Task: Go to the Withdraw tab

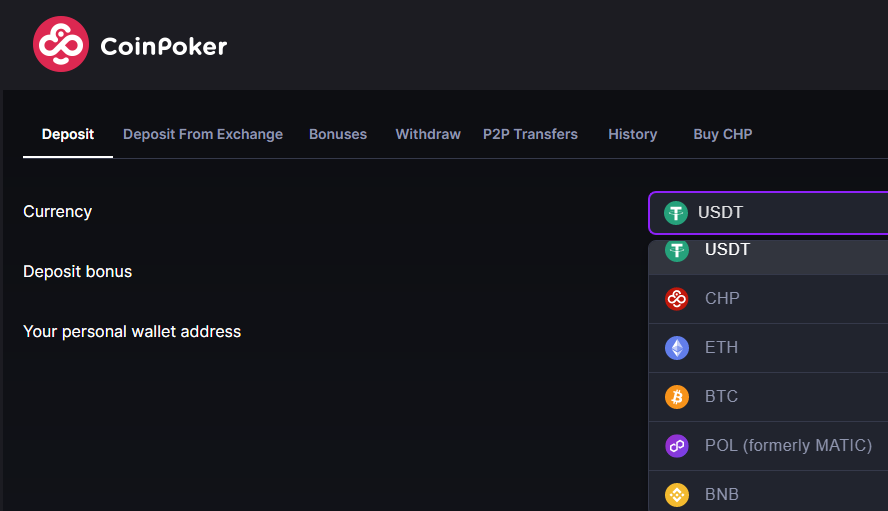Action: (x=428, y=134)
